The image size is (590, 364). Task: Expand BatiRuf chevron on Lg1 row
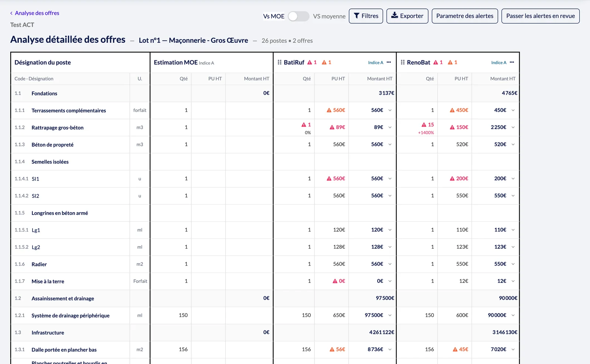click(x=390, y=230)
